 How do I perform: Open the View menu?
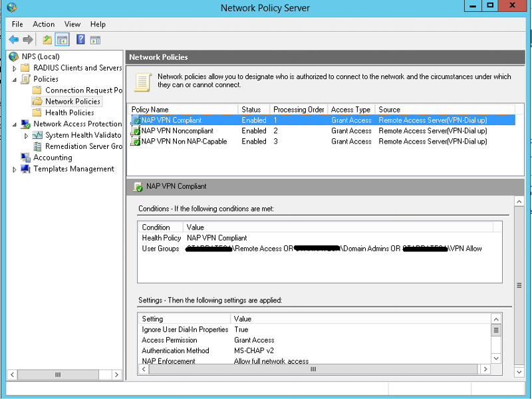72,24
